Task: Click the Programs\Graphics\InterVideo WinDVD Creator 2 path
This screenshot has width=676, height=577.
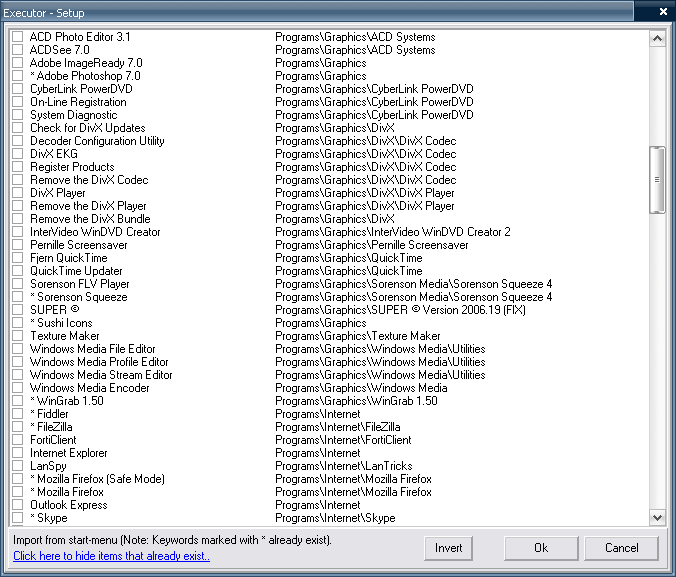Action: click(x=393, y=232)
